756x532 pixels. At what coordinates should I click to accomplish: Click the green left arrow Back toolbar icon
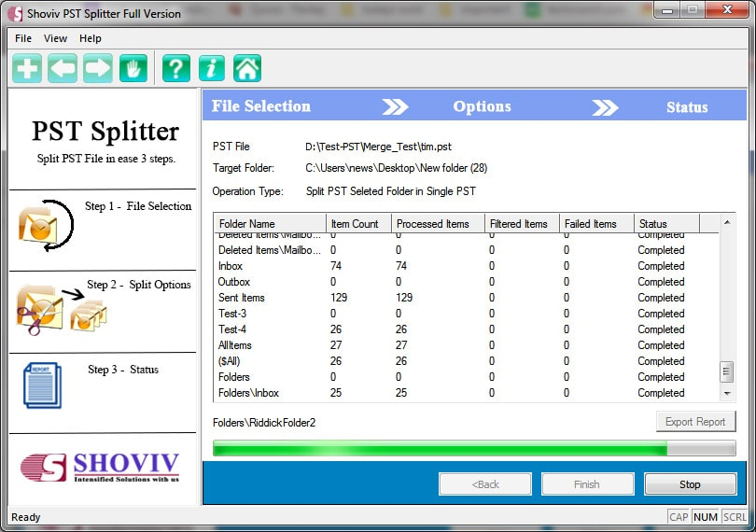point(63,68)
